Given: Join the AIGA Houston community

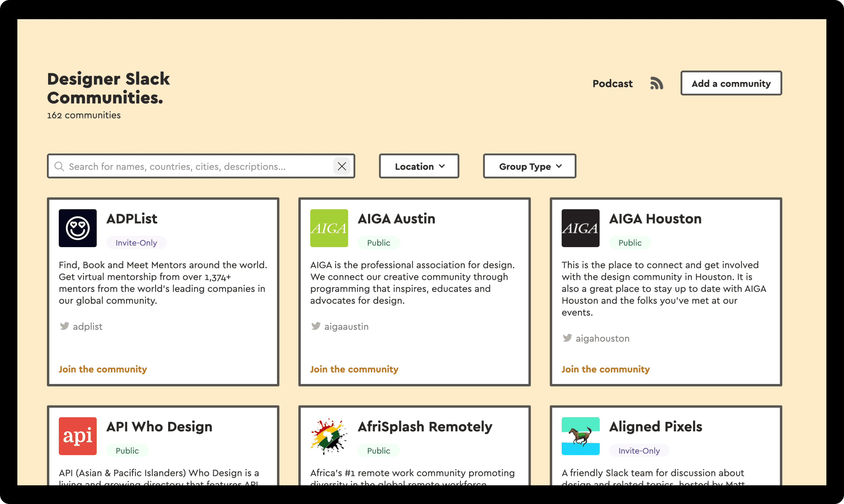Looking at the screenshot, I should [606, 369].
